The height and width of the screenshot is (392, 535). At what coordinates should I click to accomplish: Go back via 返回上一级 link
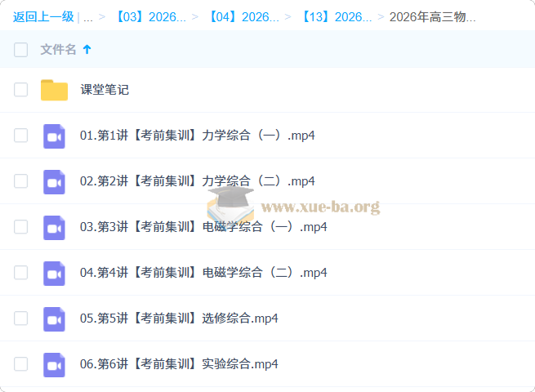(43, 16)
